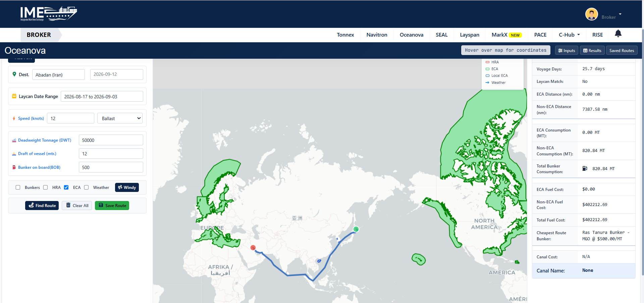Expand the Broker account dropdown arrow
The width and height of the screenshot is (644, 303).
620,14
